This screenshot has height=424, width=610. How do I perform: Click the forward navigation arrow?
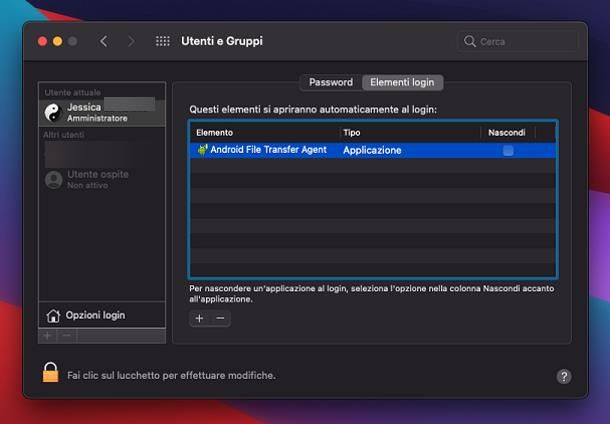(131, 41)
